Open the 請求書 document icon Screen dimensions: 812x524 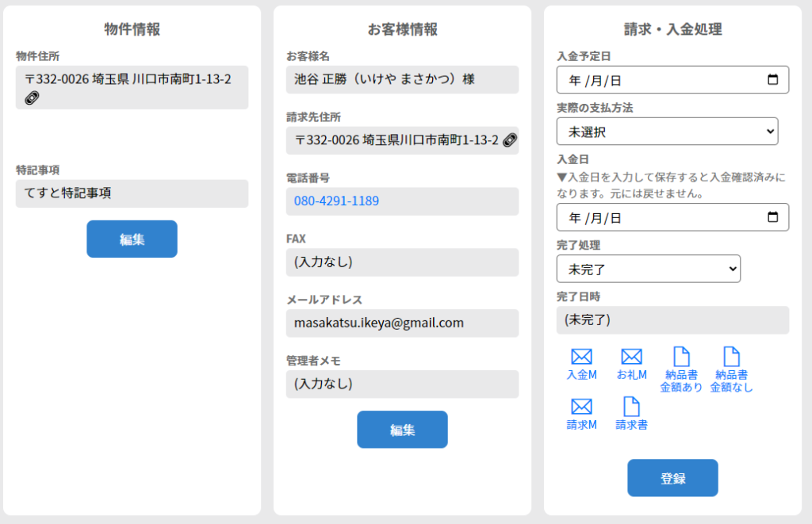click(631, 407)
